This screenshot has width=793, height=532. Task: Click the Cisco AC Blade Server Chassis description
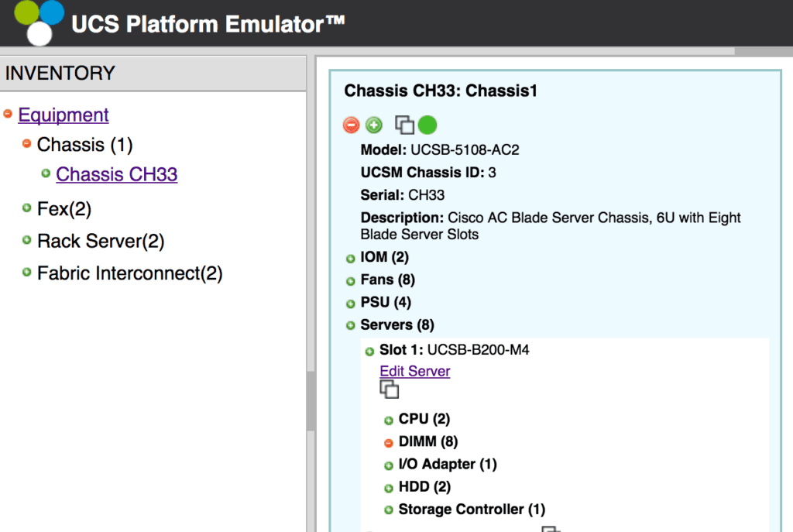tap(551, 226)
